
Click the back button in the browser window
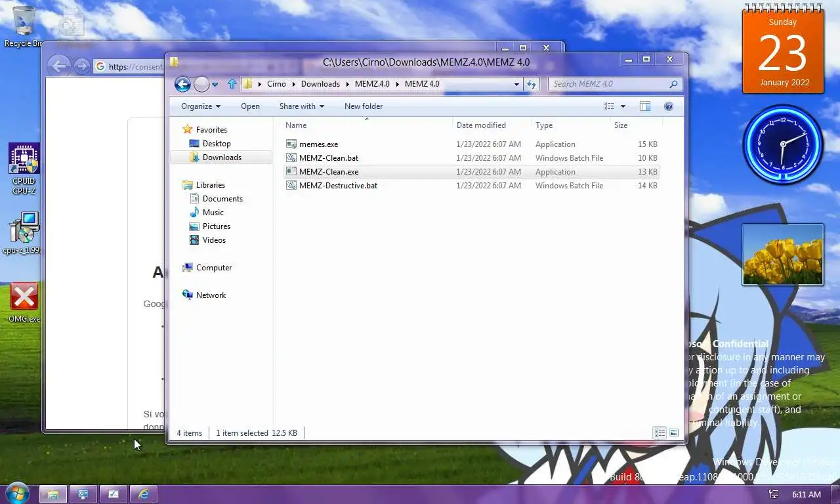click(59, 66)
